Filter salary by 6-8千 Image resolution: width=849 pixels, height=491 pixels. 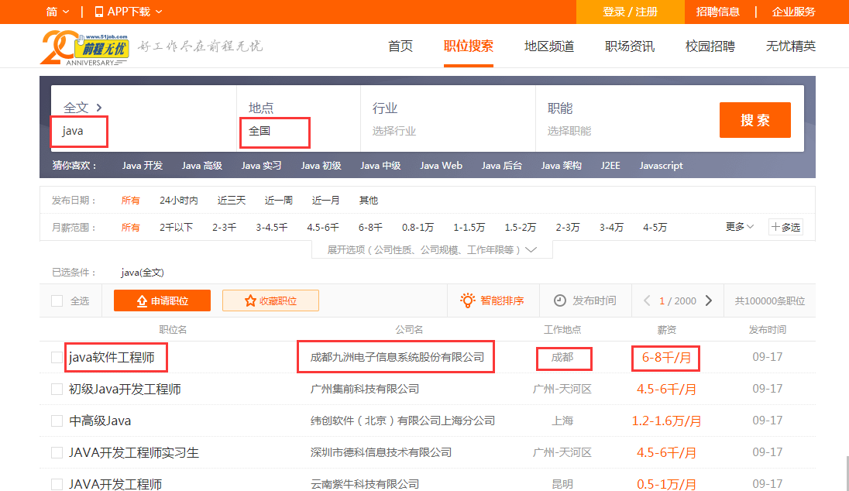[x=370, y=227]
